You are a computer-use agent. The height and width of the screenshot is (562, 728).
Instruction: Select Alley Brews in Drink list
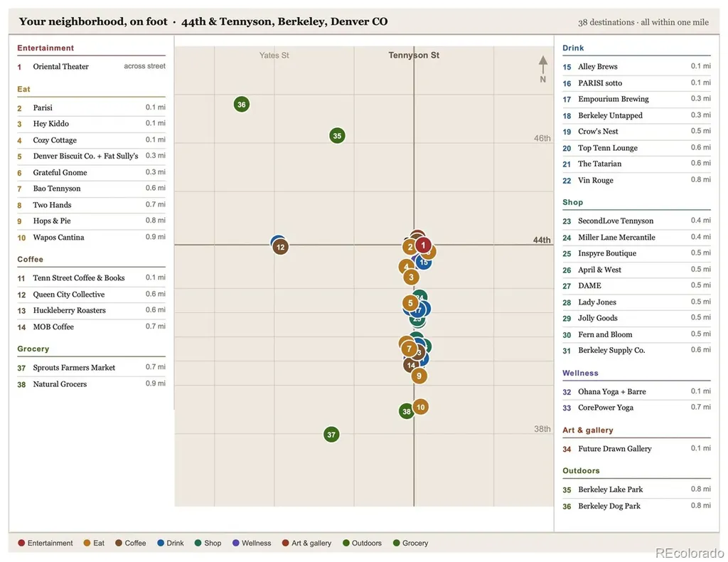tap(636, 66)
